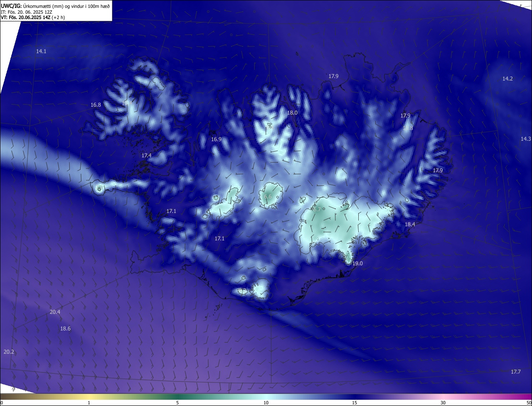Click the 14.1 value on the map
This screenshot has width=532, height=406.
(41, 51)
